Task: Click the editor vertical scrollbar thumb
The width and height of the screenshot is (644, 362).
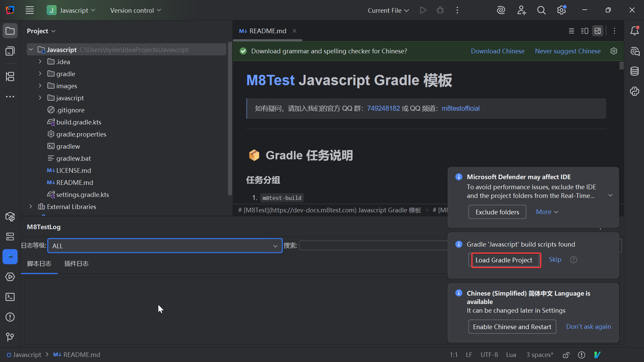Action: point(622,65)
